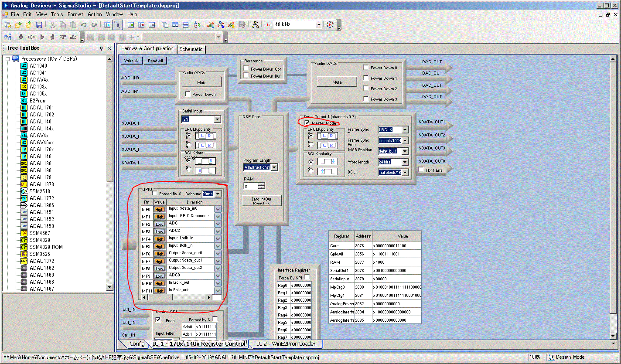Open the Word length 24 bits dropdown
The image size is (621, 364).
[x=405, y=162]
